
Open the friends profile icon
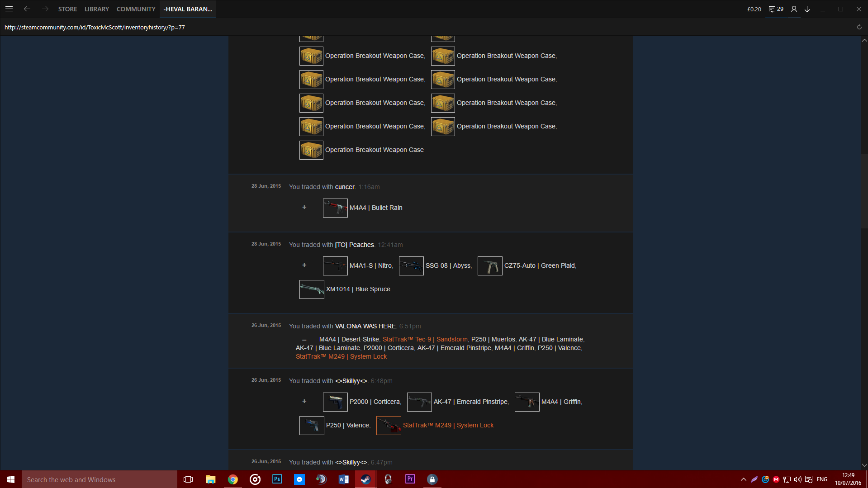pyautogui.click(x=794, y=9)
